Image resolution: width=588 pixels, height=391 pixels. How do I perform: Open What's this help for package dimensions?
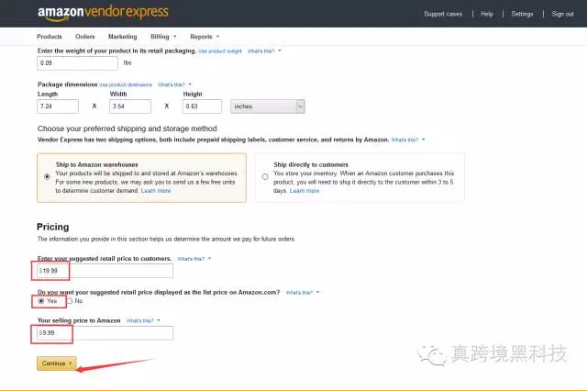coord(174,84)
